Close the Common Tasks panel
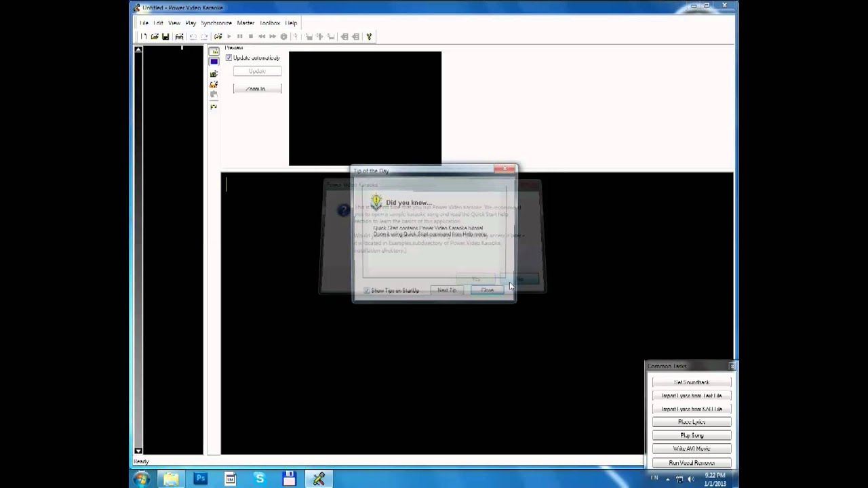The width and height of the screenshot is (868, 488). click(x=732, y=366)
